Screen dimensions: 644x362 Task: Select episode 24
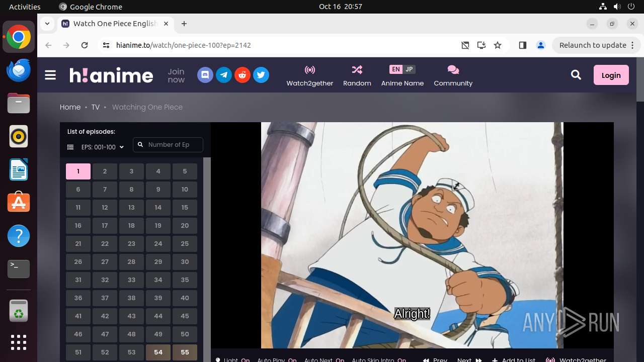pos(158,244)
